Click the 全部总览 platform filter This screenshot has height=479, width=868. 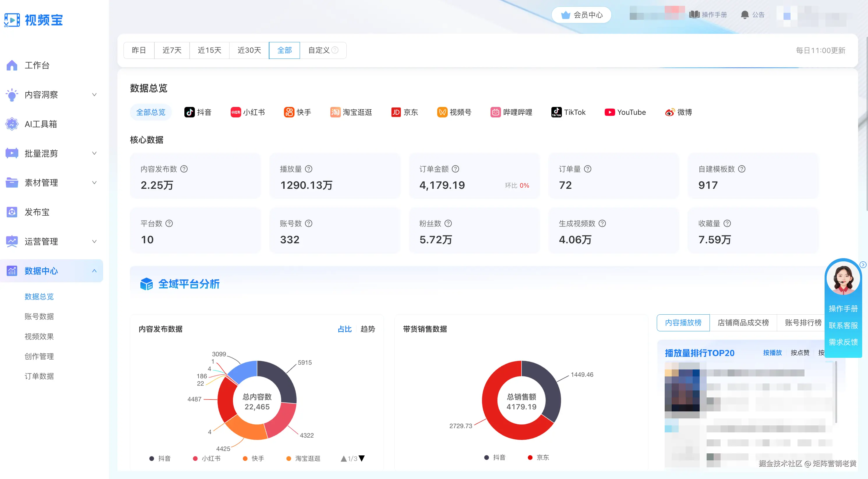point(151,112)
